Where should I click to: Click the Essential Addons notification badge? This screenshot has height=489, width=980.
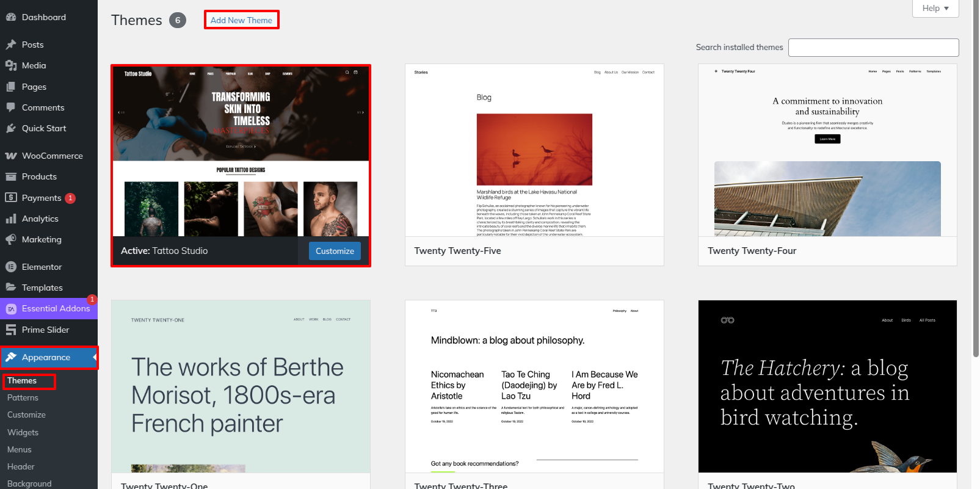click(x=92, y=299)
